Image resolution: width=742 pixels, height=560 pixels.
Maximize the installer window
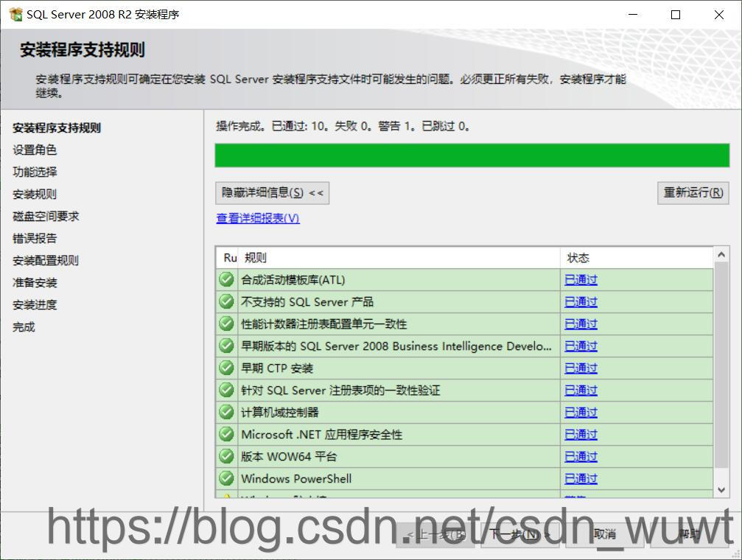tap(676, 15)
